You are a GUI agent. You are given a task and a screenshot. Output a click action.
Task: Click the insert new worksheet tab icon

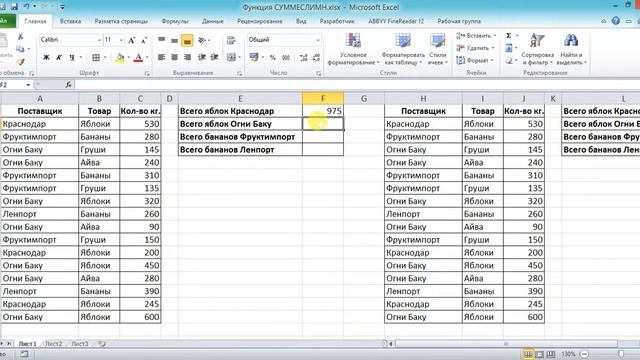(102, 344)
